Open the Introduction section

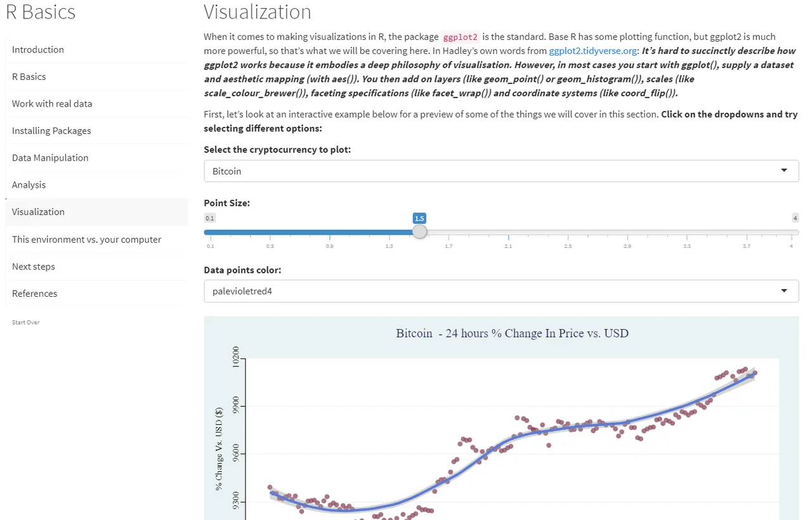(x=96, y=49)
